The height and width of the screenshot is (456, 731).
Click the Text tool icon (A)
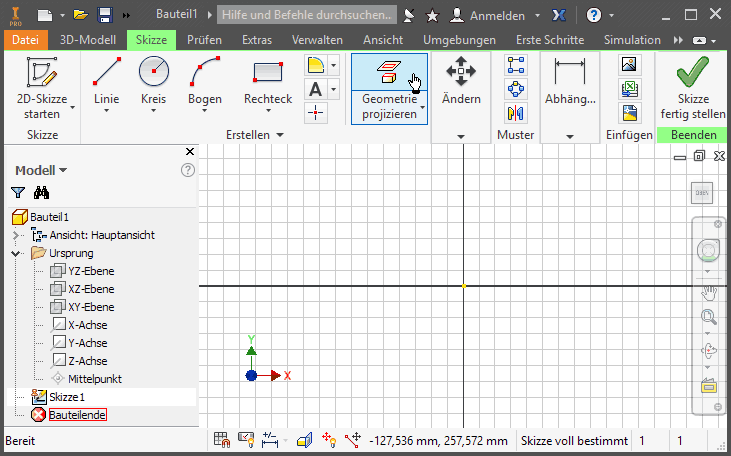pyautogui.click(x=315, y=88)
